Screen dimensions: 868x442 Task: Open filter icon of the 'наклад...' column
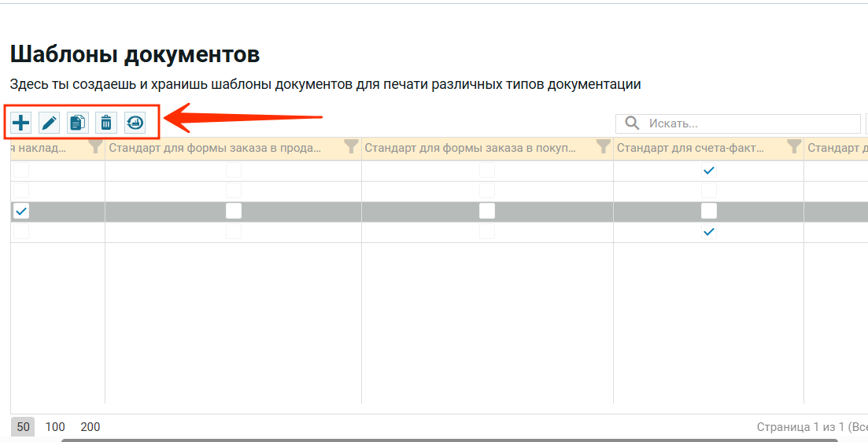pos(95,147)
